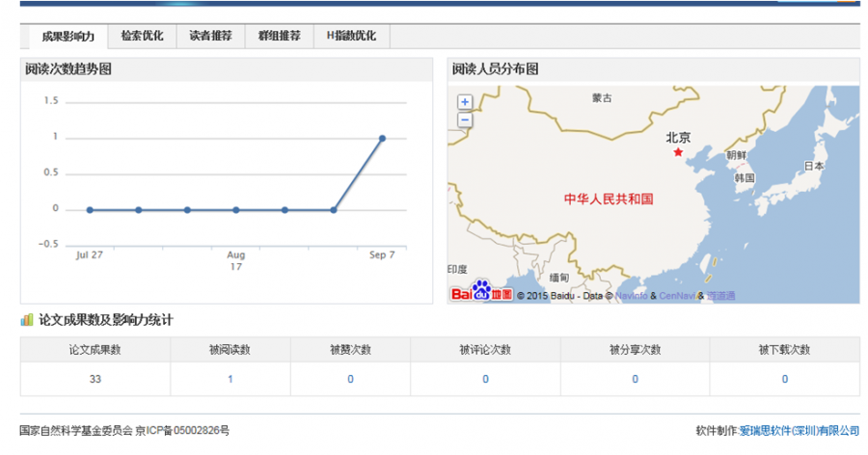This screenshot has width=868, height=455.
Task: Click the 被评论次数 value 0
Action: pyautogui.click(x=485, y=379)
